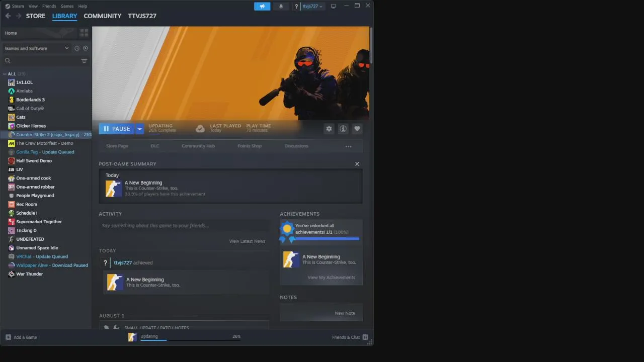Select Gorilla Tag - Update Queued
The height and width of the screenshot is (362, 644).
click(45, 152)
